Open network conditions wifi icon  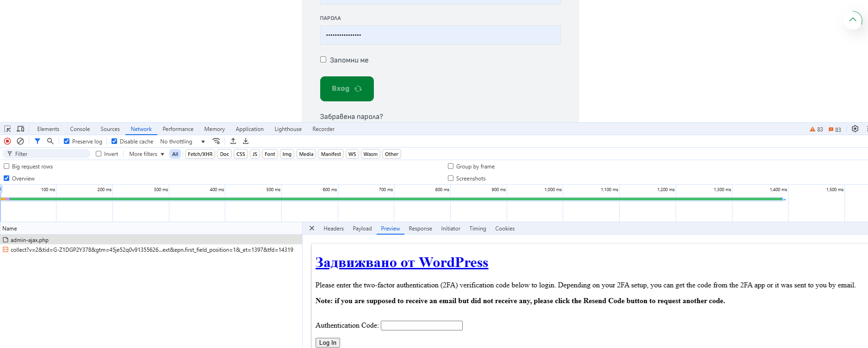pyautogui.click(x=216, y=141)
